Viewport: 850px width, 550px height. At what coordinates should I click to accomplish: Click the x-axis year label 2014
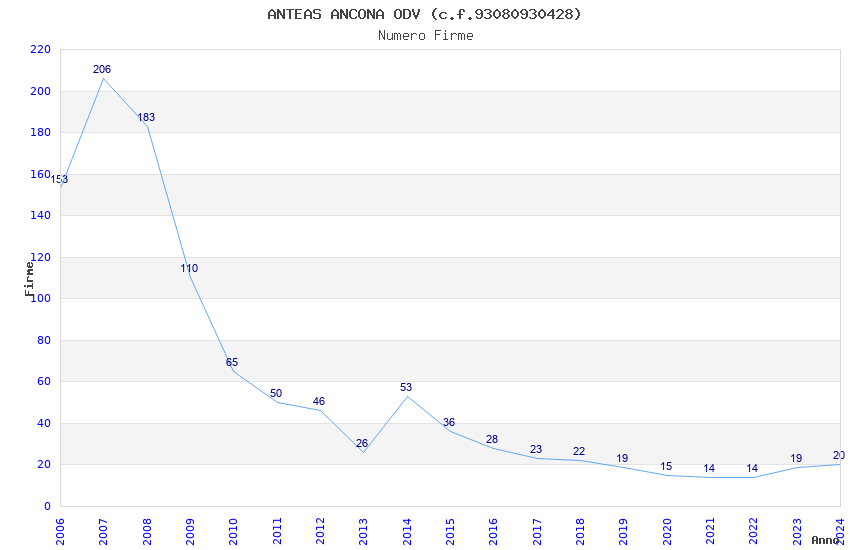point(407,532)
